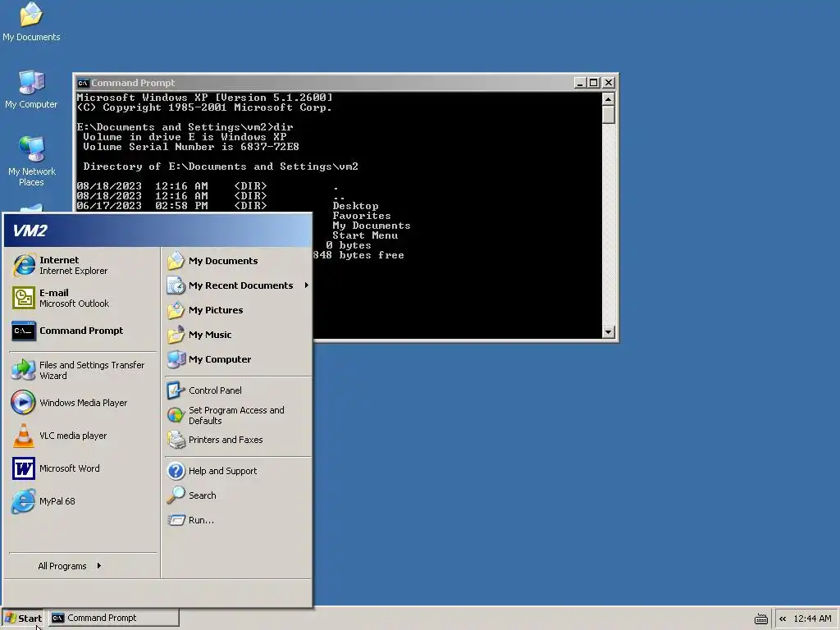The image size is (840, 630).
Task: Open Internet Explorer icon in Start menu
Action: (x=24, y=265)
